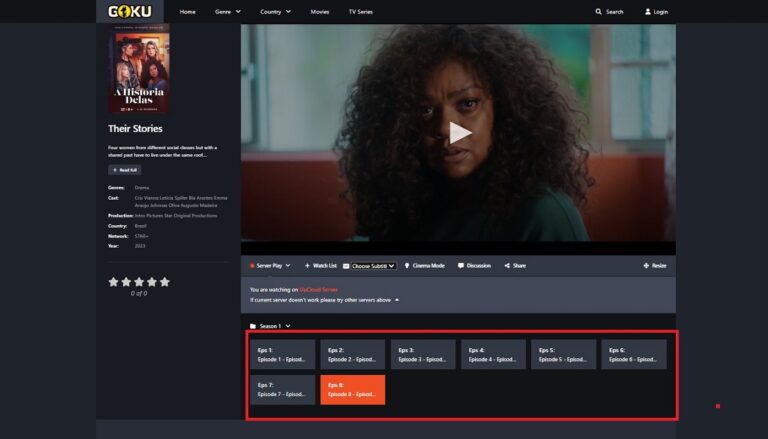Expand the Country dropdown menu
The height and width of the screenshot is (439, 768).
(x=276, y=12)
